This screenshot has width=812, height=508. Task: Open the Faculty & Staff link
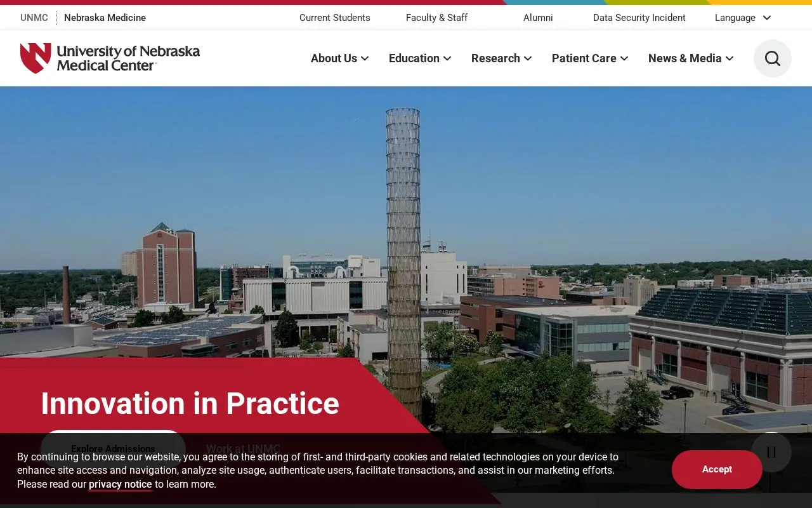pyautogui.click(x=436, y=18)
